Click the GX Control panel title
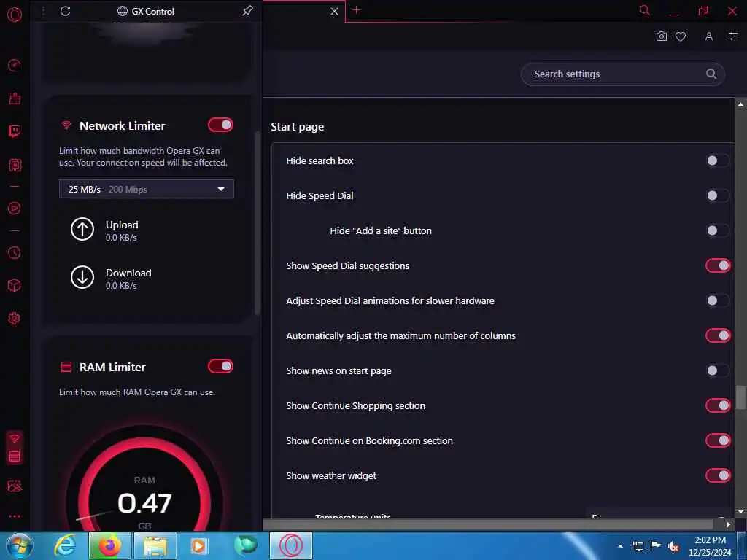The width and height of the screenshot is (747, 560). 153,11
